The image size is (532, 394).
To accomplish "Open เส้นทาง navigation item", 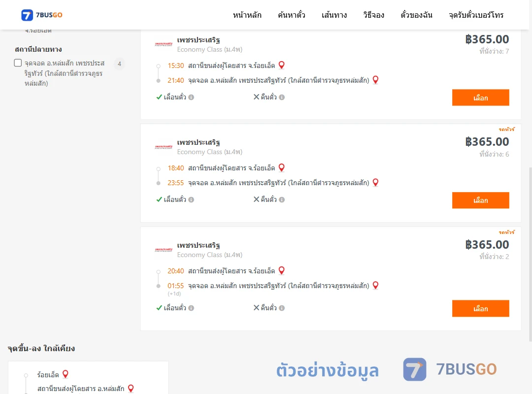I will [334, 15].
